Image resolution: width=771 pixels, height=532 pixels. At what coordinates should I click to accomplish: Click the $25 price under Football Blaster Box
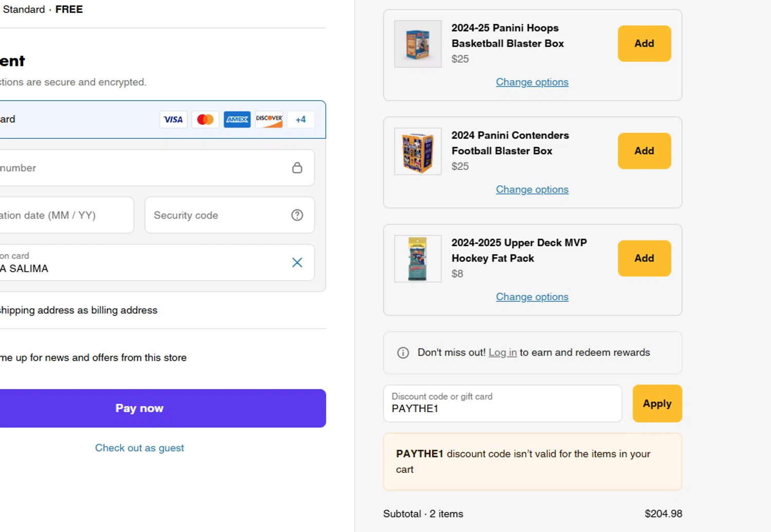(x=460, y=167)
